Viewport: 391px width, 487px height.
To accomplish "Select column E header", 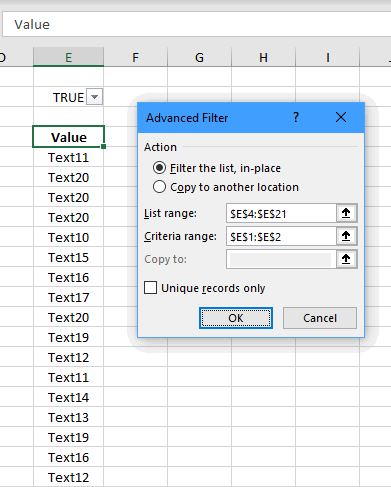I will [x=69, y=57].
